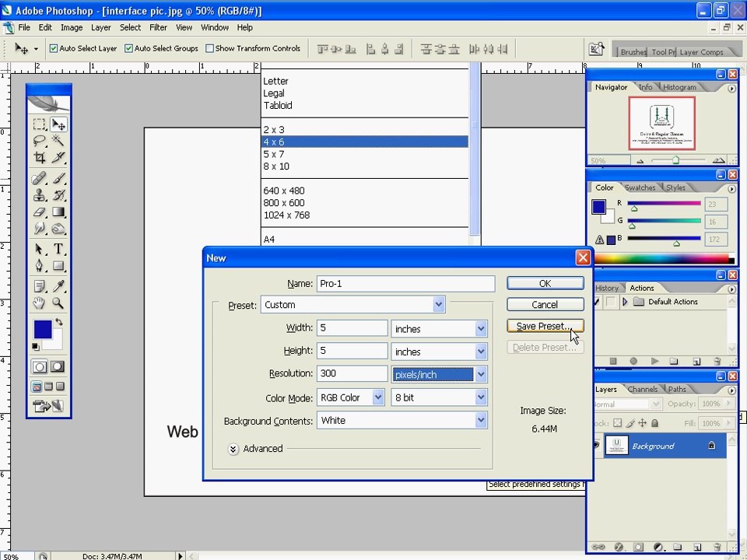Screen dimensions: 747x560
Task: Select the Lasso tool
Action: tap(39, 141)
